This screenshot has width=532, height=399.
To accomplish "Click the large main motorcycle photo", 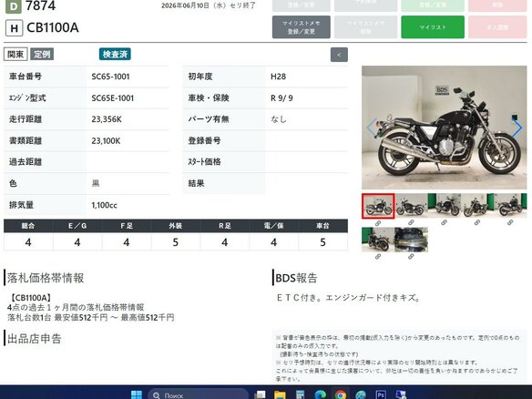I will pyautogui.click(x=445, y=128).
